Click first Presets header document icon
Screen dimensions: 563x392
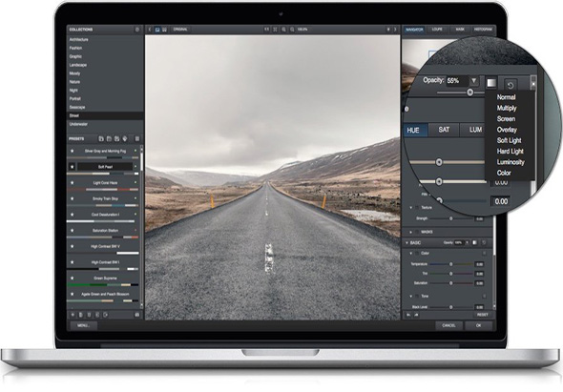[101, 138]
